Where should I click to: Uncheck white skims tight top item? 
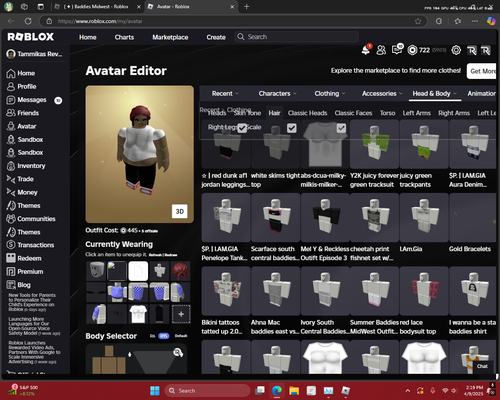(292, 128)
